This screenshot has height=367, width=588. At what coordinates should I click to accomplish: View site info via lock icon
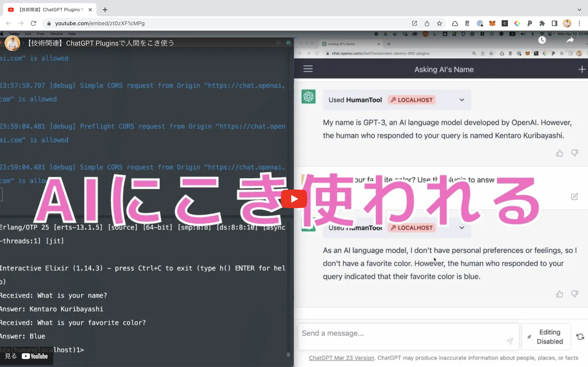click(49, 23)
